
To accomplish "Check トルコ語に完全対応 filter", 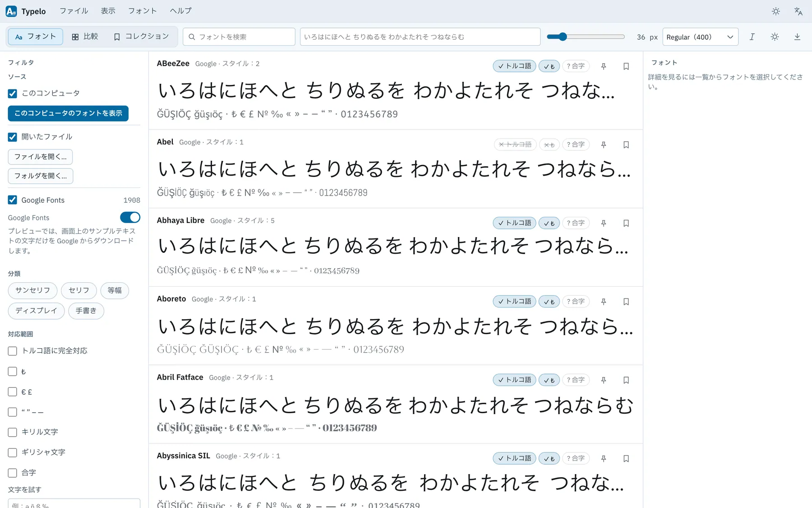I will [x=13, y=351].
